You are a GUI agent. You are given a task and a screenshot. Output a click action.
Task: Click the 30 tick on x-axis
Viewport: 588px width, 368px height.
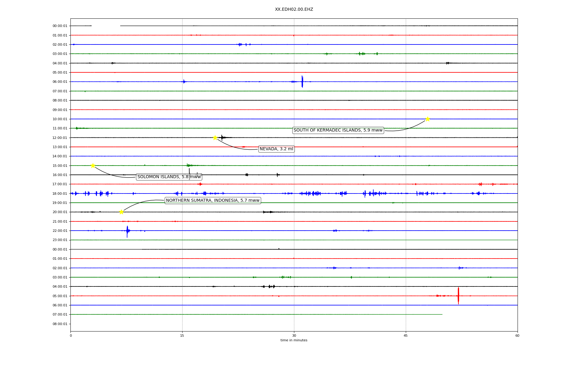click(x=294, y=335)
